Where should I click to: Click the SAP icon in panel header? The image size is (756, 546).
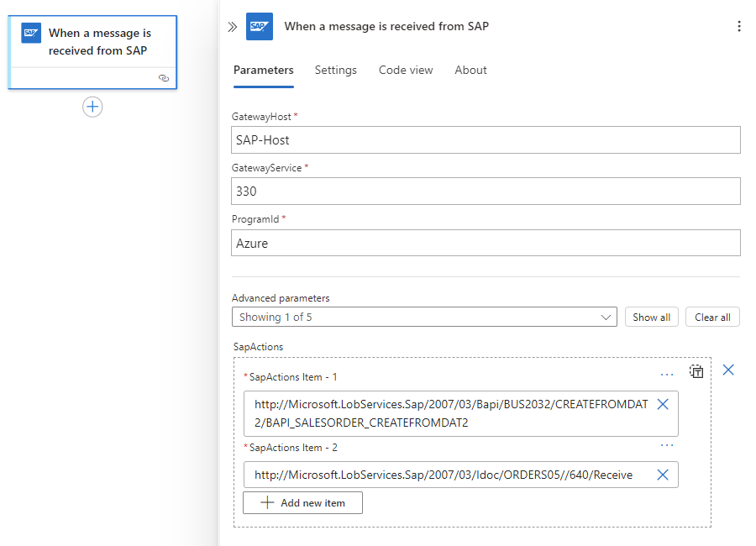(x=260, y=27)
